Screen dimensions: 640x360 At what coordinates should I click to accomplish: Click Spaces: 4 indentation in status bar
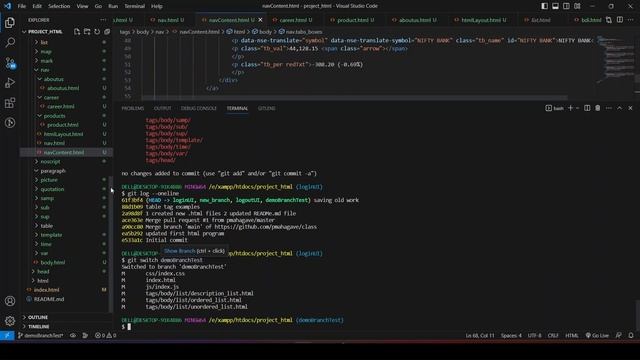click(511, 336)
